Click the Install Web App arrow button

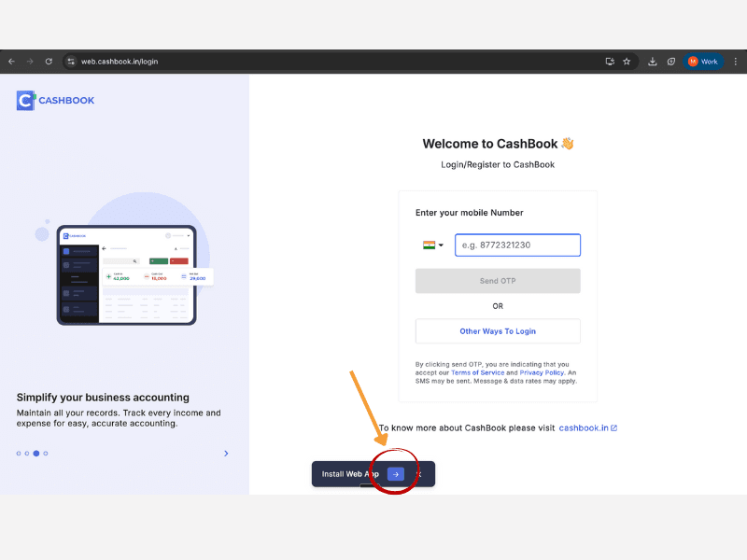coord(396,474)
